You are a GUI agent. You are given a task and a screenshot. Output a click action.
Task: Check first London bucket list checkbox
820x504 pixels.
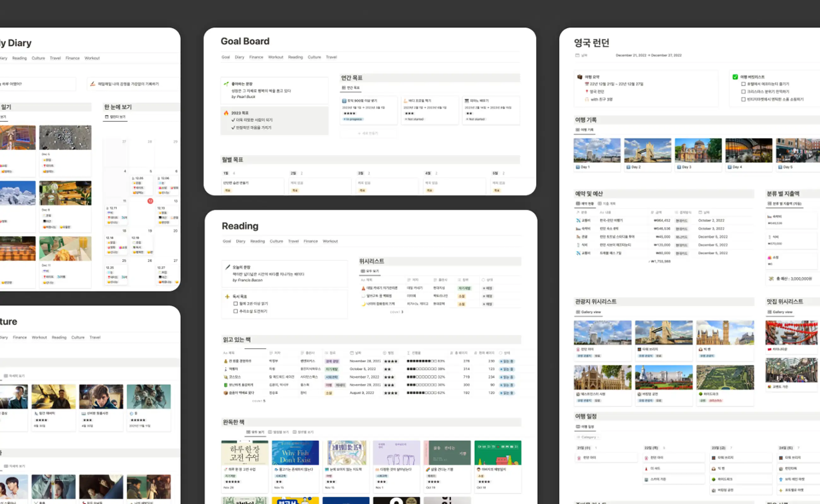743,84
